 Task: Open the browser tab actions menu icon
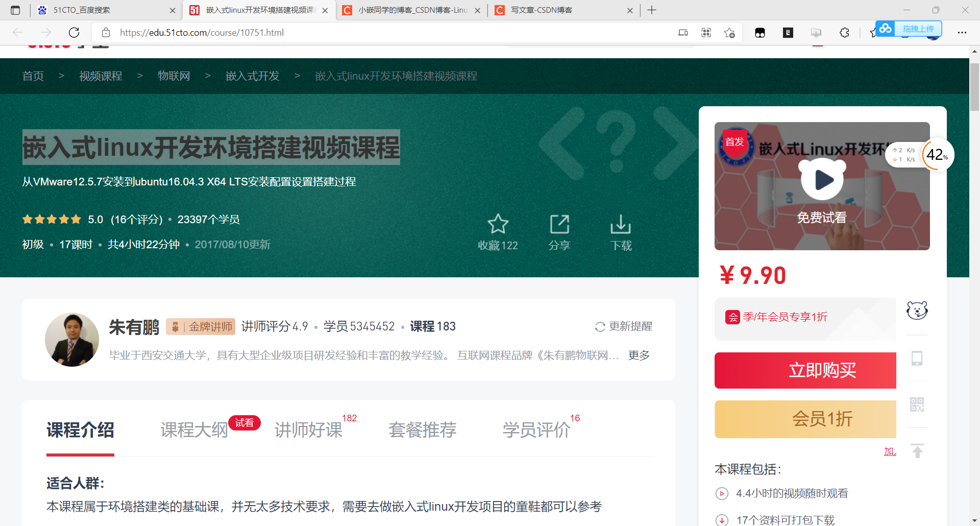[15, 10]
